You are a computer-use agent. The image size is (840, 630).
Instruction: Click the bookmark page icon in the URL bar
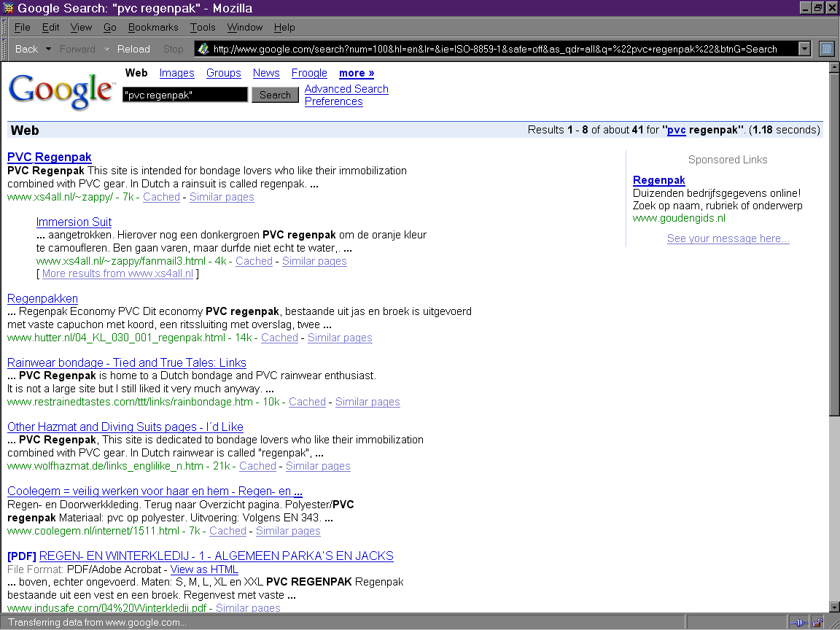[203, 49]
